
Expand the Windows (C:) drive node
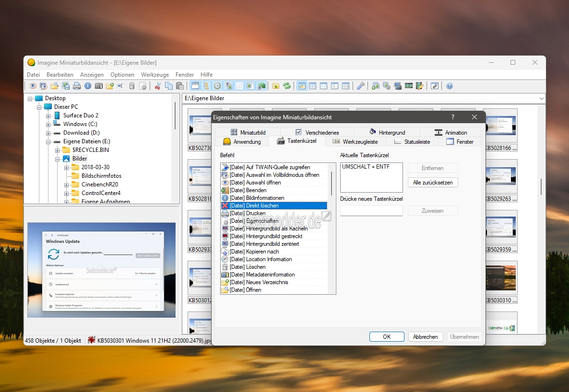point(48,125)
